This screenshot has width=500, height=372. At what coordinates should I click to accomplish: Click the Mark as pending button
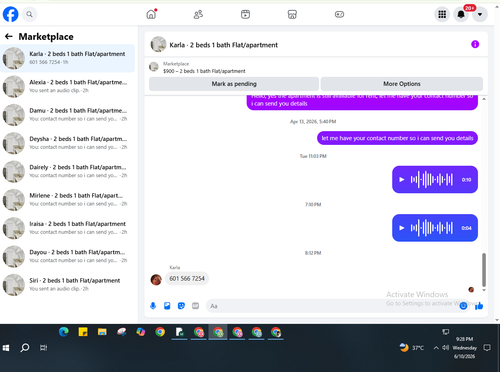(x=234, y=84)
